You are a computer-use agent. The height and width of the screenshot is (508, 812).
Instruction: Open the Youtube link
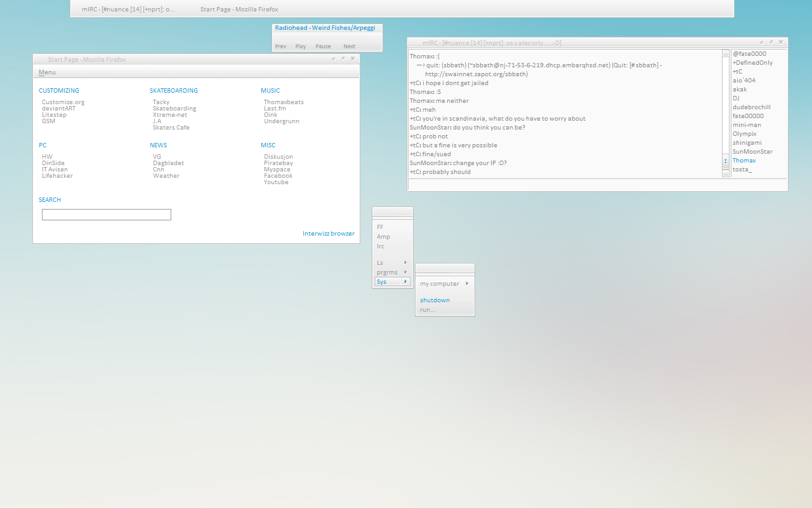coord(276,182)
